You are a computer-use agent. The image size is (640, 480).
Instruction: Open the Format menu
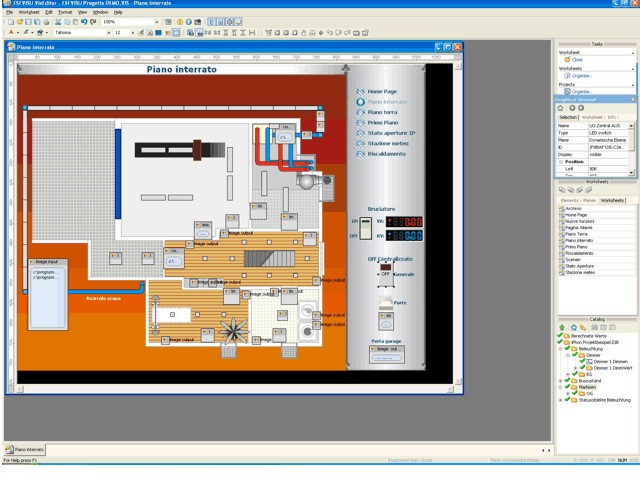(x=65, y=12)
